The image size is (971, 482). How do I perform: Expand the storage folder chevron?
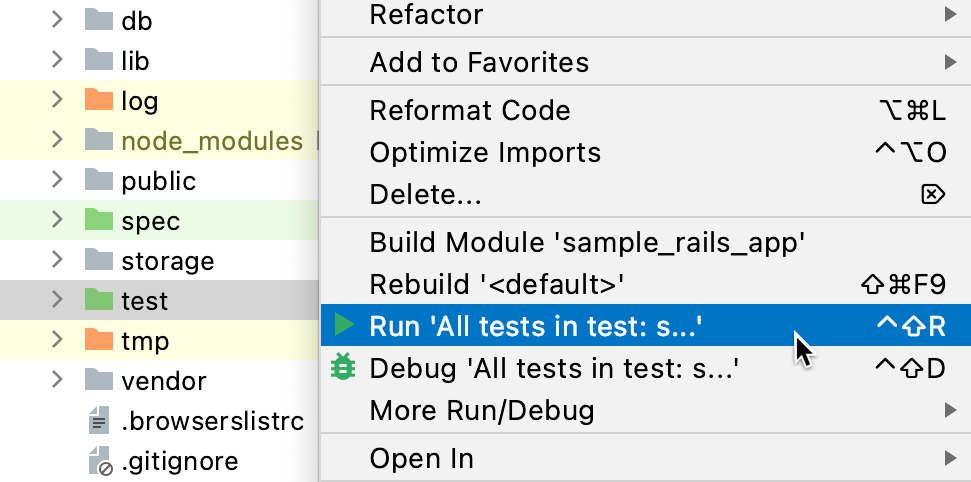[x=58, y=260]
